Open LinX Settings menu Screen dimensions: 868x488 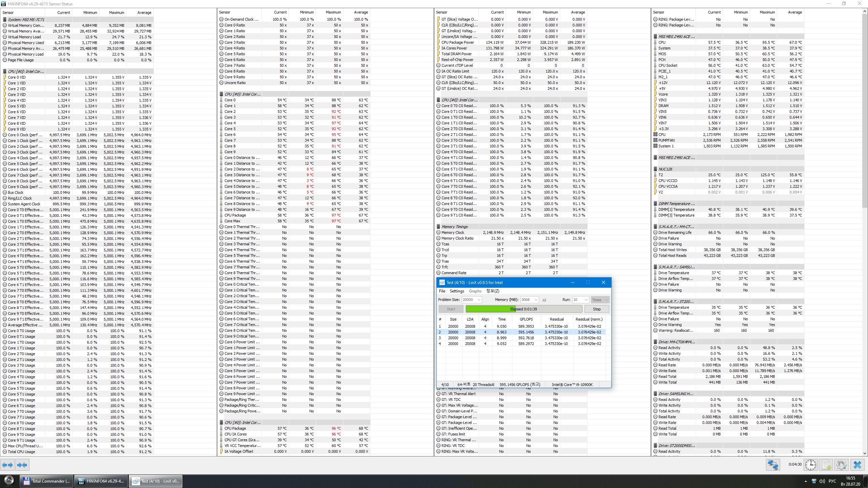coord(457,291)
